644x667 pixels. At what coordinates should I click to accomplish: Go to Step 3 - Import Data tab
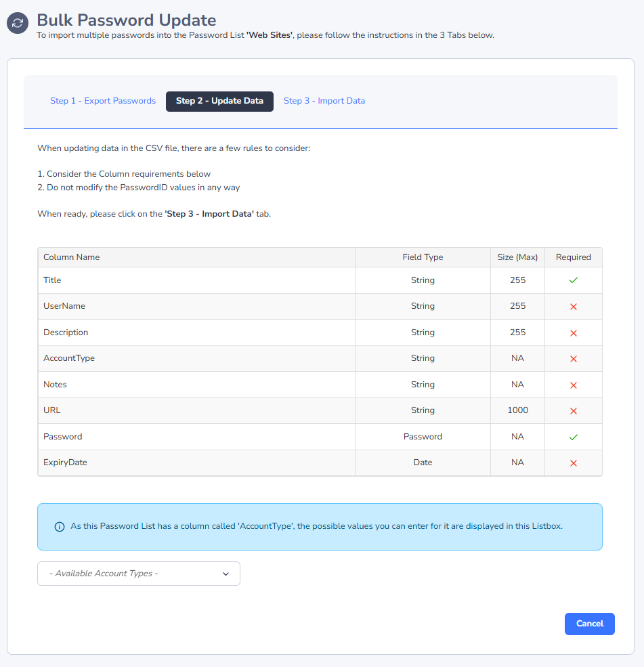[324, 101]
